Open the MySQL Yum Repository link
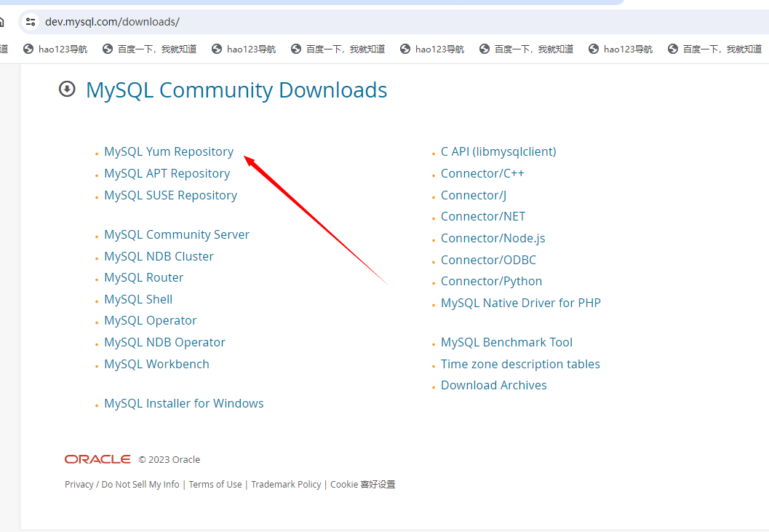 click(169, 151)
